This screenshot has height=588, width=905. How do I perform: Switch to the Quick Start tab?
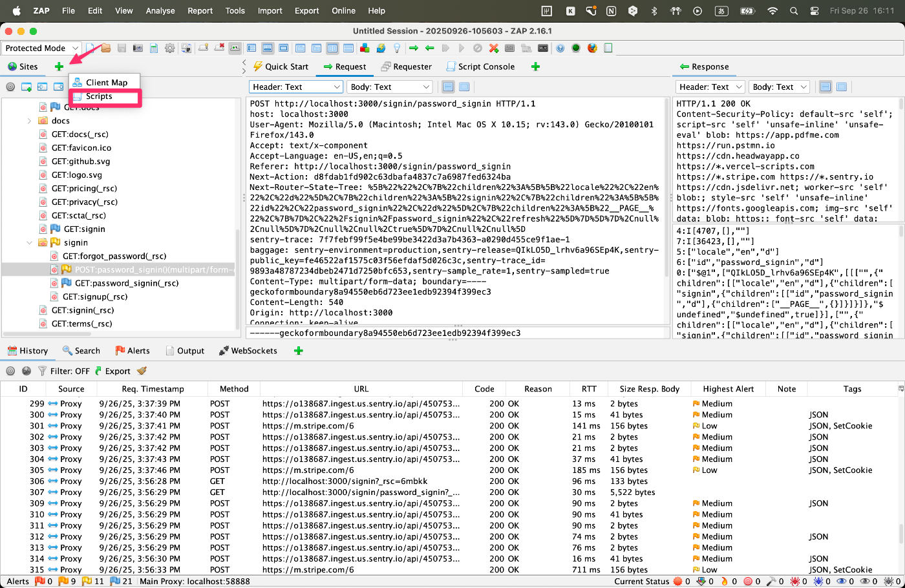(x=281, y=67)
